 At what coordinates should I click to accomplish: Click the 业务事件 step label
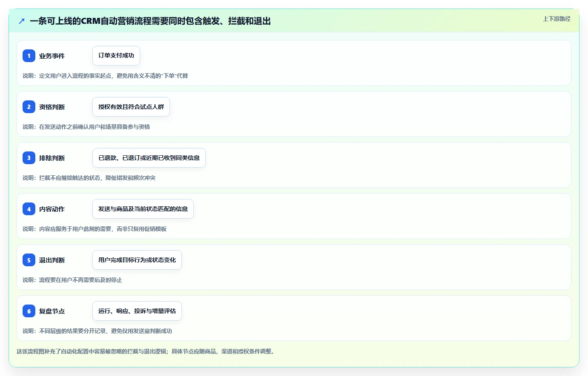[x=52, y=56]
